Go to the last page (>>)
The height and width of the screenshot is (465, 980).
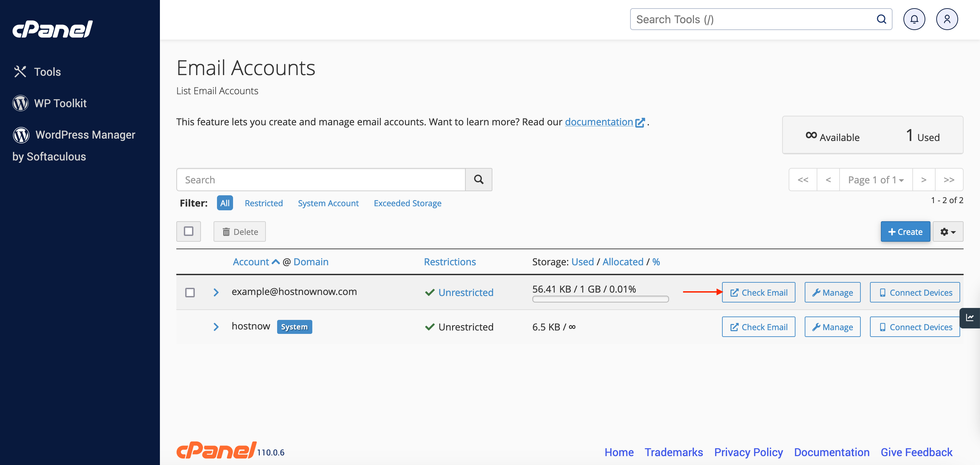point(949,180)
